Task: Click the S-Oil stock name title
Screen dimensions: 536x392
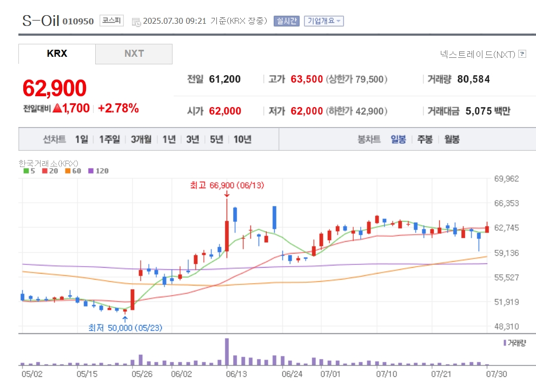Action: click(x=41, y=21)
